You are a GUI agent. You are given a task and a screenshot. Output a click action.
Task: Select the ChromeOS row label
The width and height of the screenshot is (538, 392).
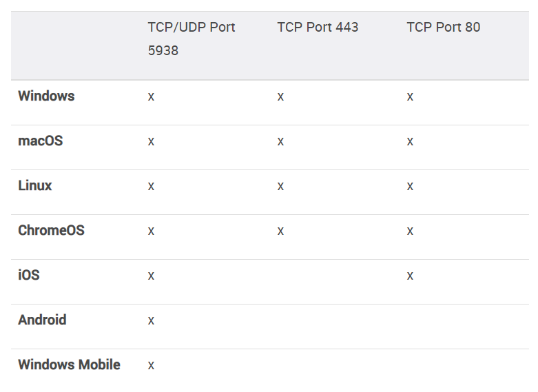click(51, 231)
